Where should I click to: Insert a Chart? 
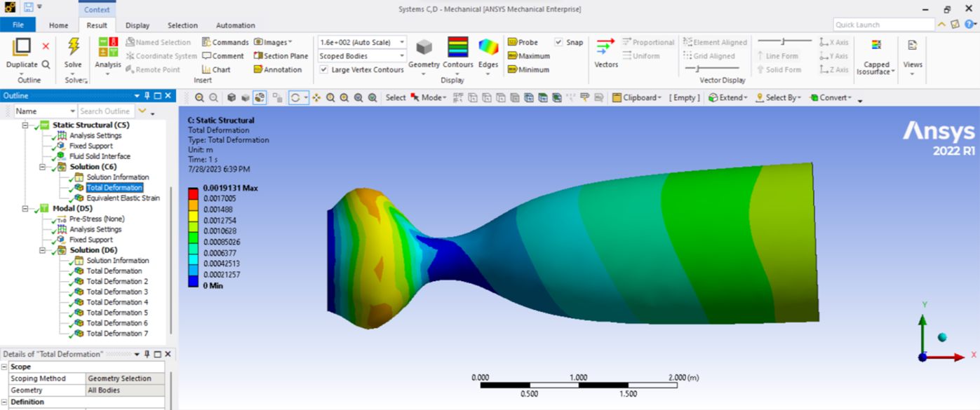pyautogui.click(x=216, y=69)
